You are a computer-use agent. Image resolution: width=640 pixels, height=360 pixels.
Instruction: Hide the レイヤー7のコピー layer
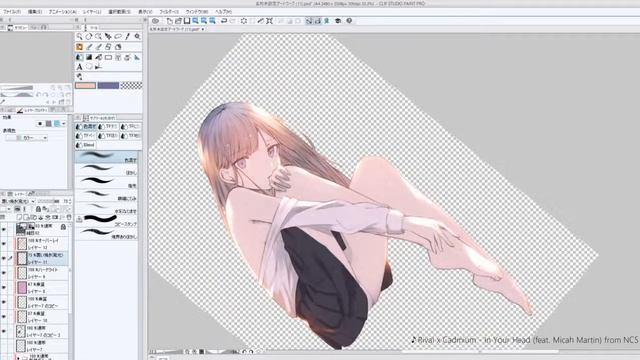point(4,302)
